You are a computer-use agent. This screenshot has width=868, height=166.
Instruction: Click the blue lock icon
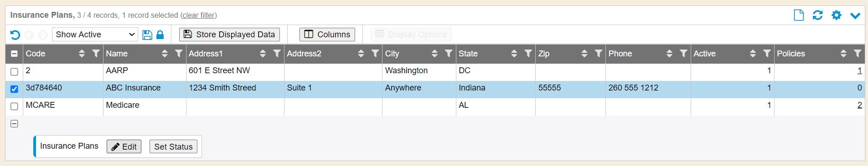point(160,35)
